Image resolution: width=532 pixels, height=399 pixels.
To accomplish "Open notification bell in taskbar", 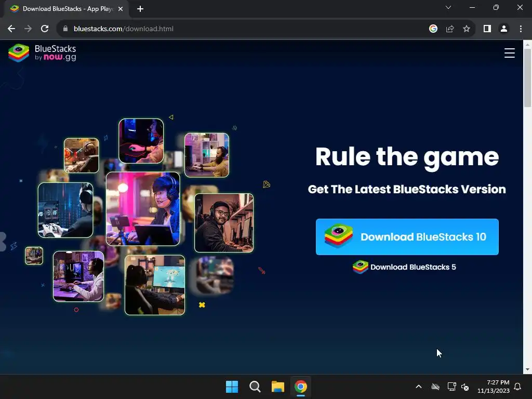I will 518,387.
